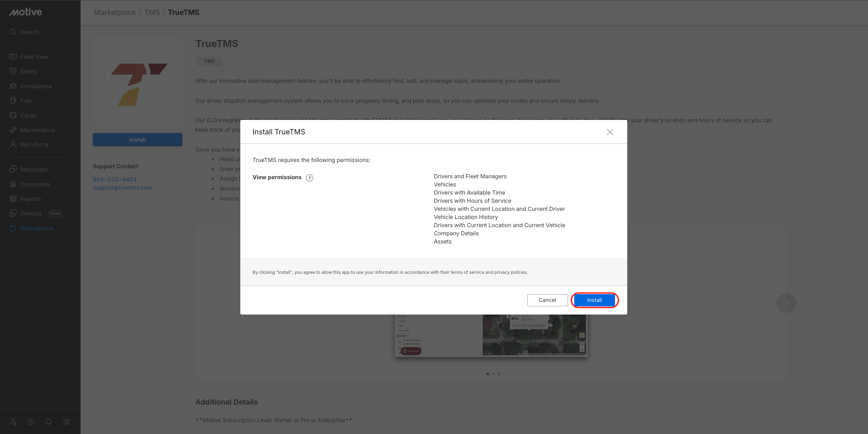Confirm with the Install button in the dialog
The image size is (868, 434).
(x=595, y=300)
